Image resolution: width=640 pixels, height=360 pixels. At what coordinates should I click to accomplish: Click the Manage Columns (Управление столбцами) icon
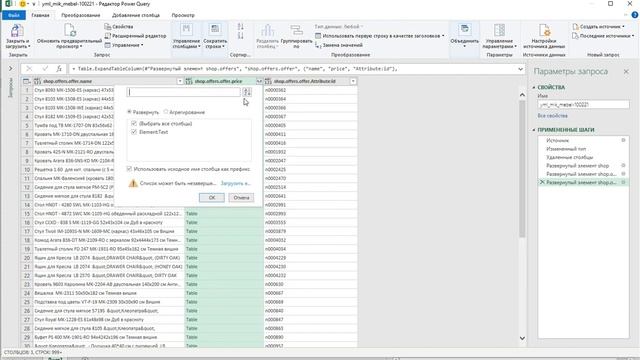point(187,30)
